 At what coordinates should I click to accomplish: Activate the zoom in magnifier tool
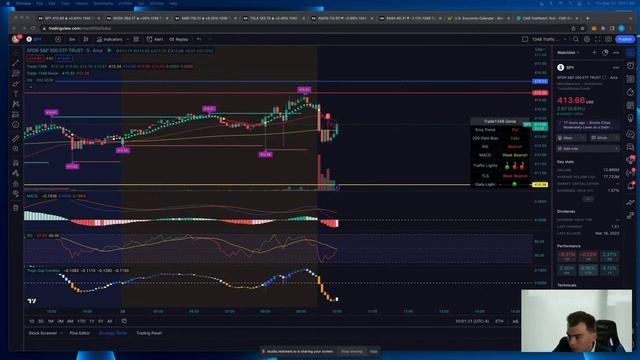point(16,149)
